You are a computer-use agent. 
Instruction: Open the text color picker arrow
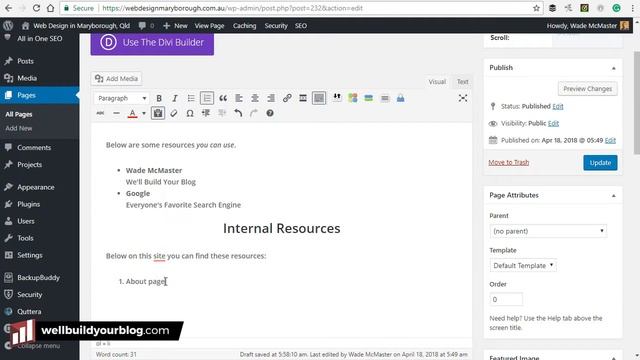pos(144,113)
